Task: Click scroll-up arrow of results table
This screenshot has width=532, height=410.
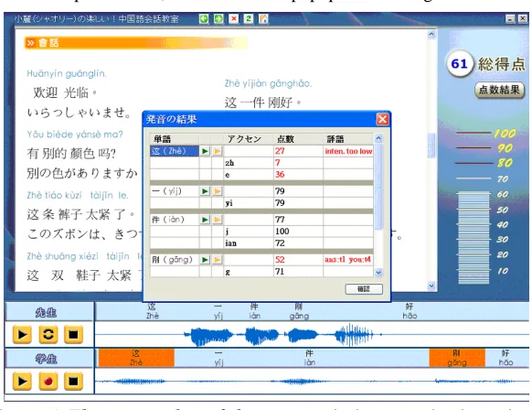Action: pos(378,138)
